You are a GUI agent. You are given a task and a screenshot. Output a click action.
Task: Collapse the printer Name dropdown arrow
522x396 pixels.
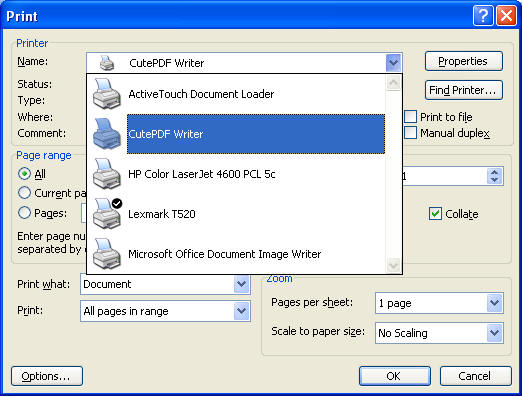pyautogui.click(x=393, y=63)
